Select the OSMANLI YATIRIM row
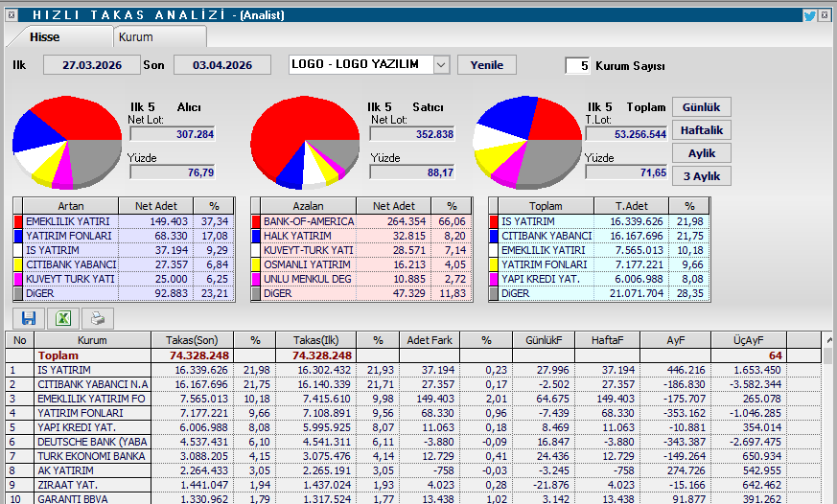The height and width of the screenshot is (504, 837). [x=361, y=264]
